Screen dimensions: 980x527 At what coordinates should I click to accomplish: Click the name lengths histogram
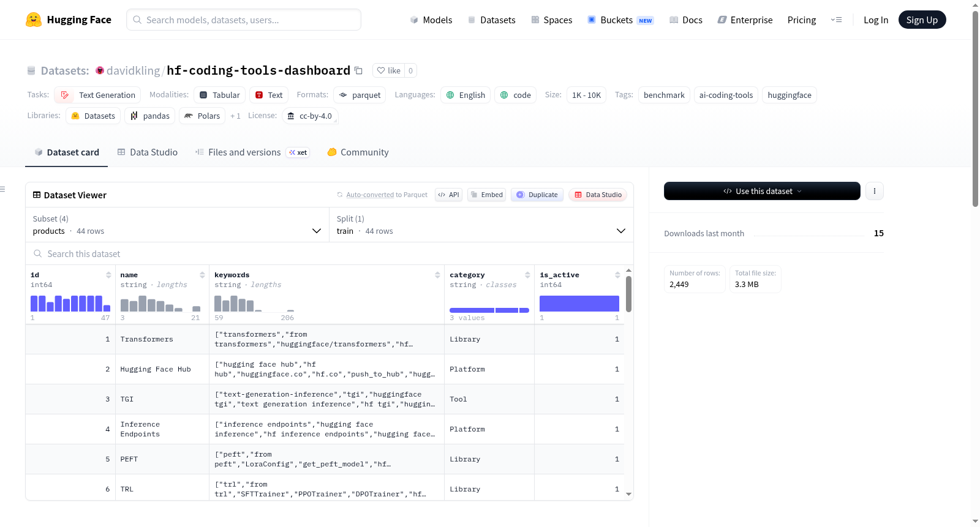[x=160, y=304]
